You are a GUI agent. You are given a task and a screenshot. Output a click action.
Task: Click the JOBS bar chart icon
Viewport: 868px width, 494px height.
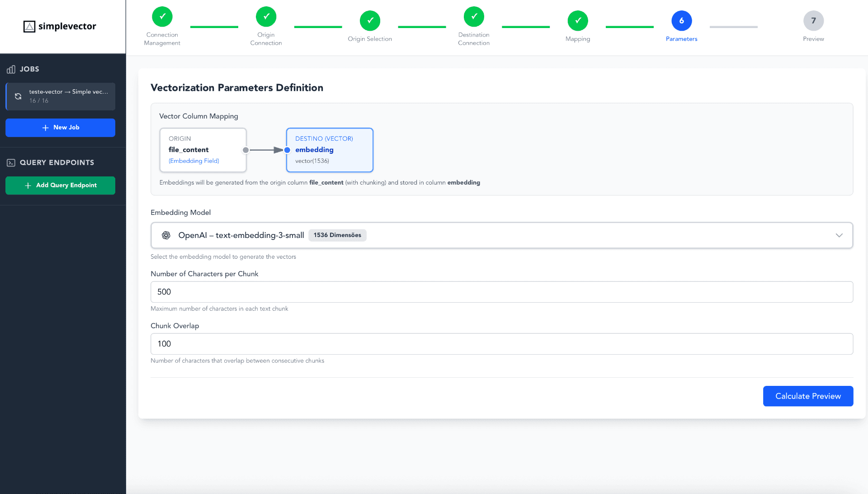pyautogui.click(x=11, y=69)
